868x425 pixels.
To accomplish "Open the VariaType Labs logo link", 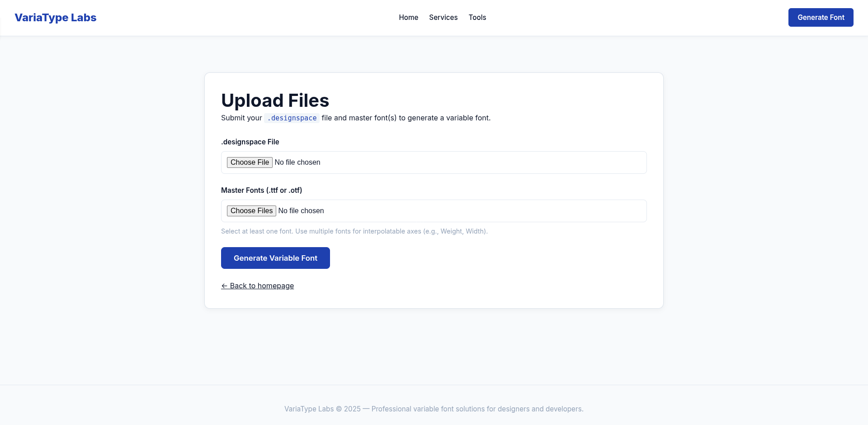I will pyautogui.click(x=55, y=18).
